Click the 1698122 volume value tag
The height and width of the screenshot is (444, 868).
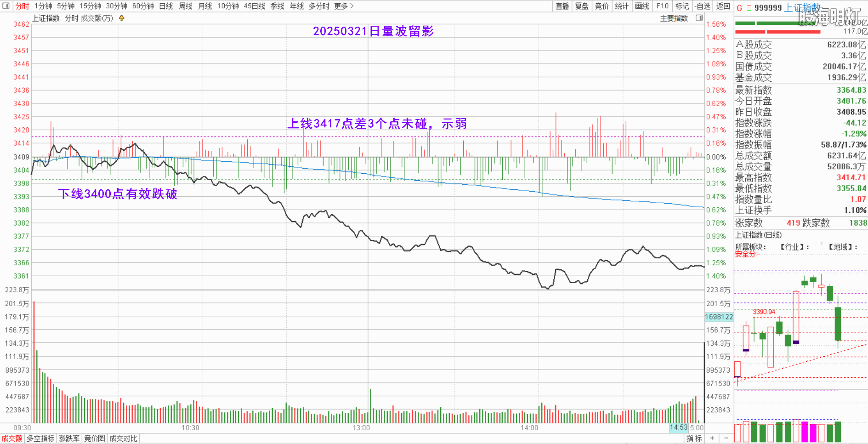click(719, 317)
